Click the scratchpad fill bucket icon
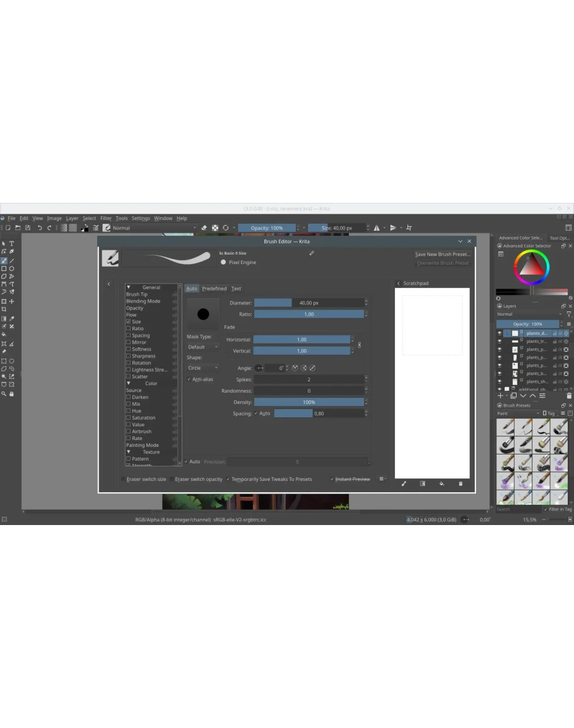This screenshot has height=728, width=574. point(442,484)
